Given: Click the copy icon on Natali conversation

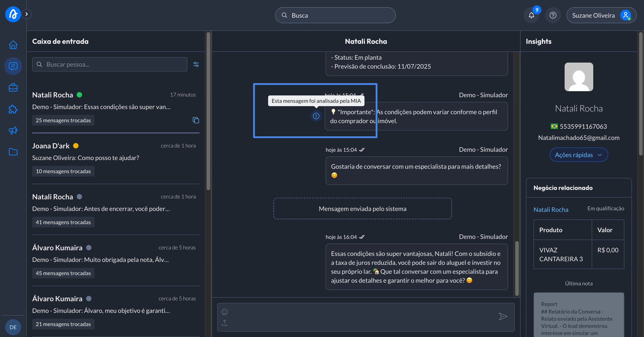Looking at the screenshot, I should pyautogui.click(x=196, y=120).
